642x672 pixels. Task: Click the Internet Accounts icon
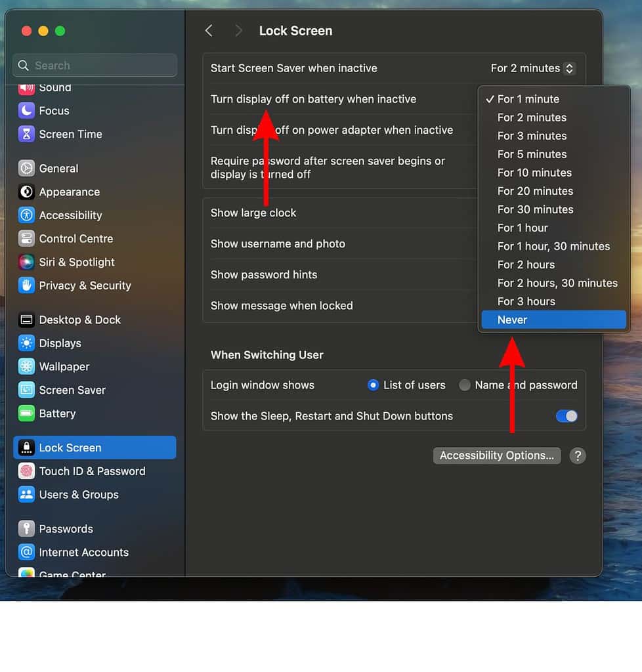[x=26, y=552]
